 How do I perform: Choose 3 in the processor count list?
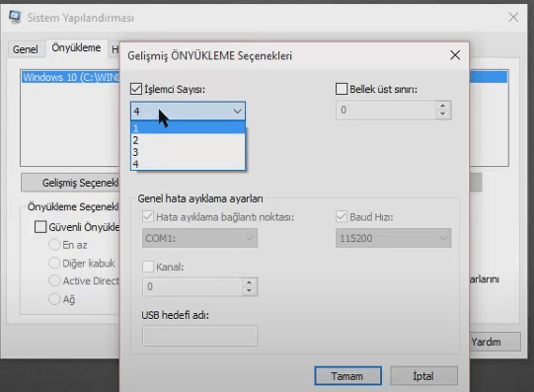click(188, 152)
